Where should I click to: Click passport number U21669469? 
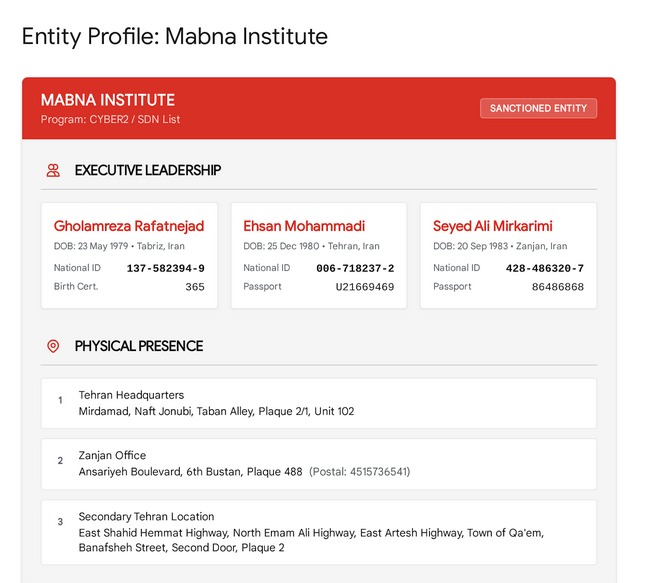365,287
